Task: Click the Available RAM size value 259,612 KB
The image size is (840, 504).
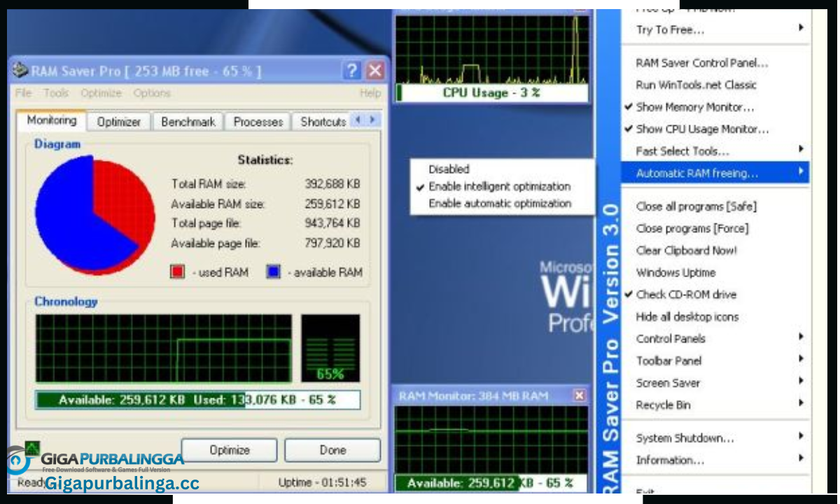Action: point(332,204)
